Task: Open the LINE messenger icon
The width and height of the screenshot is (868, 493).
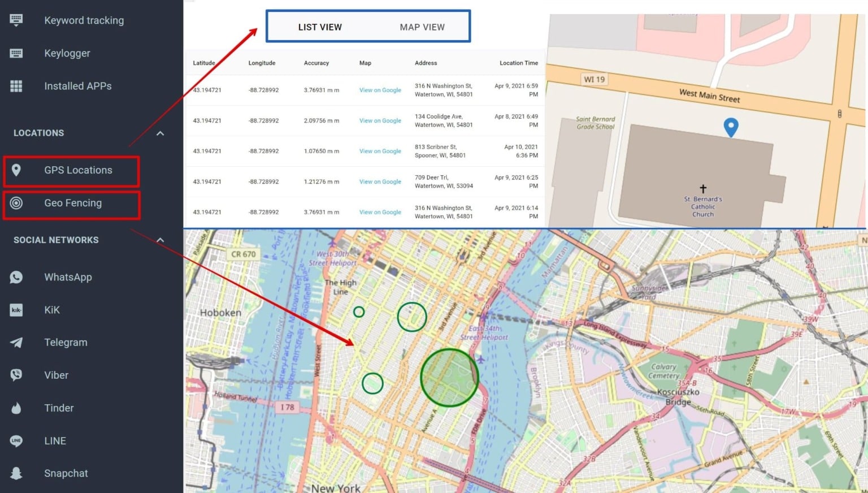Action: coord(16,440)
